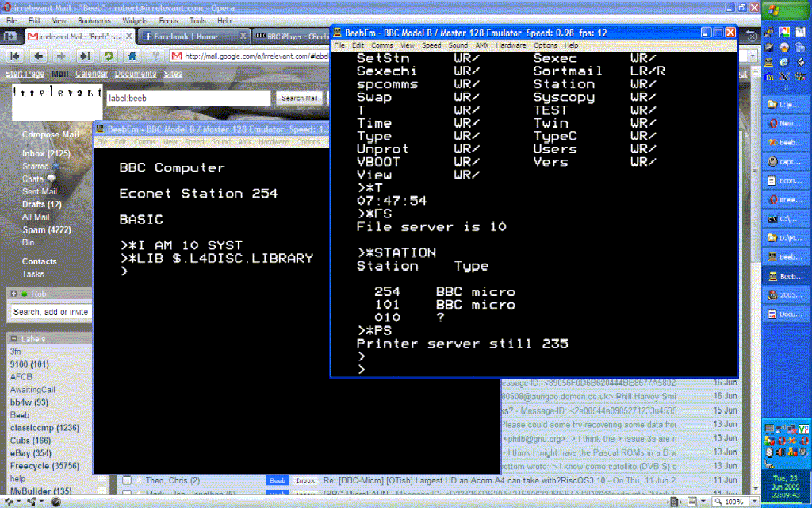Screen dimensions: 812x508
Task: Go back in Opera browser
Action: 38,56
